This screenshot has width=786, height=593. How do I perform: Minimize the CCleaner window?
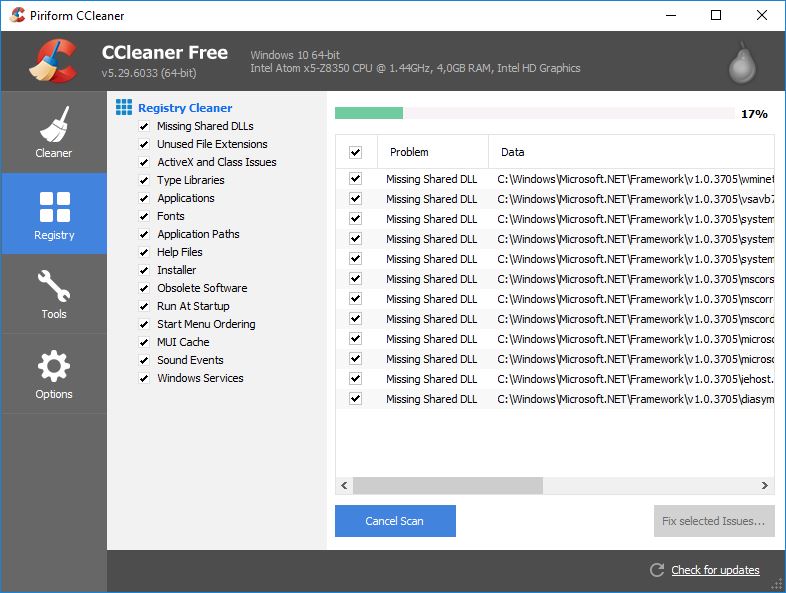click(x=671, y=15)
